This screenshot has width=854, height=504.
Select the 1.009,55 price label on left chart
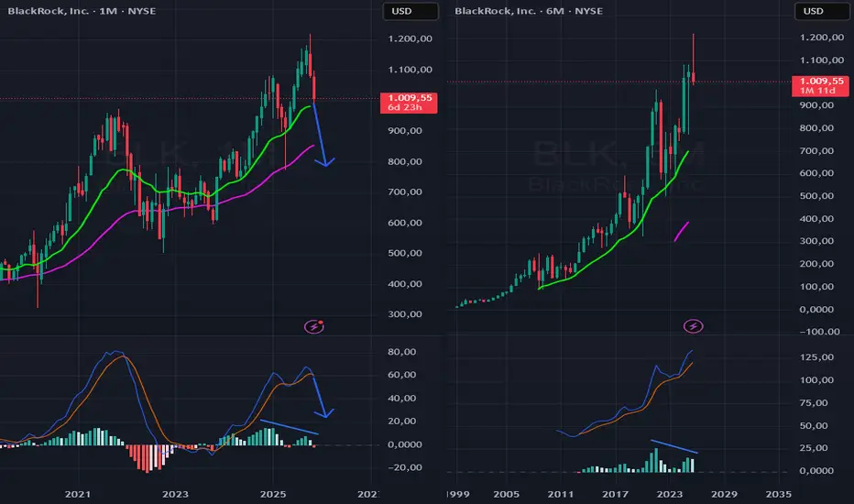pyautogui.click(x=409, y=103)
